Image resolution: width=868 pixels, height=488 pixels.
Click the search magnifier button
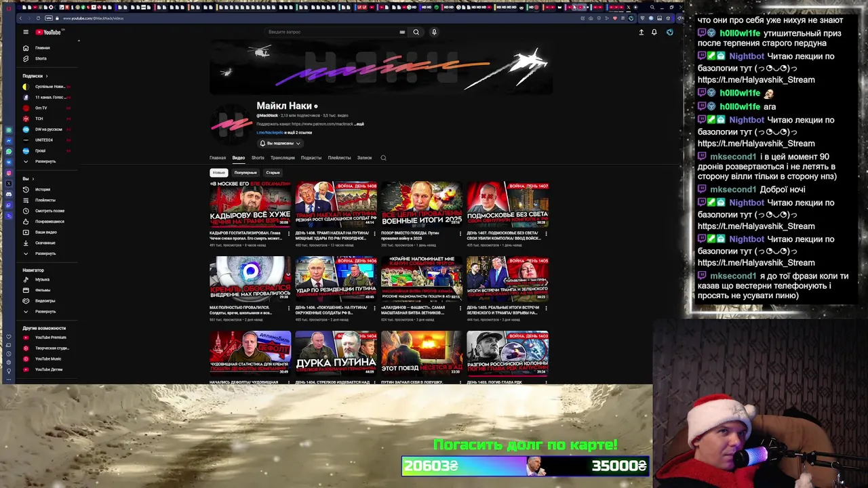click(x=416, y=32)
